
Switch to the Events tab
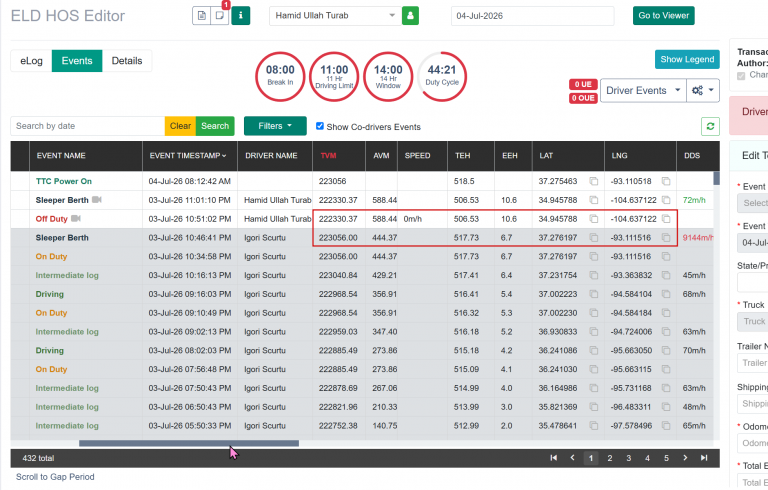coord(77,61)
